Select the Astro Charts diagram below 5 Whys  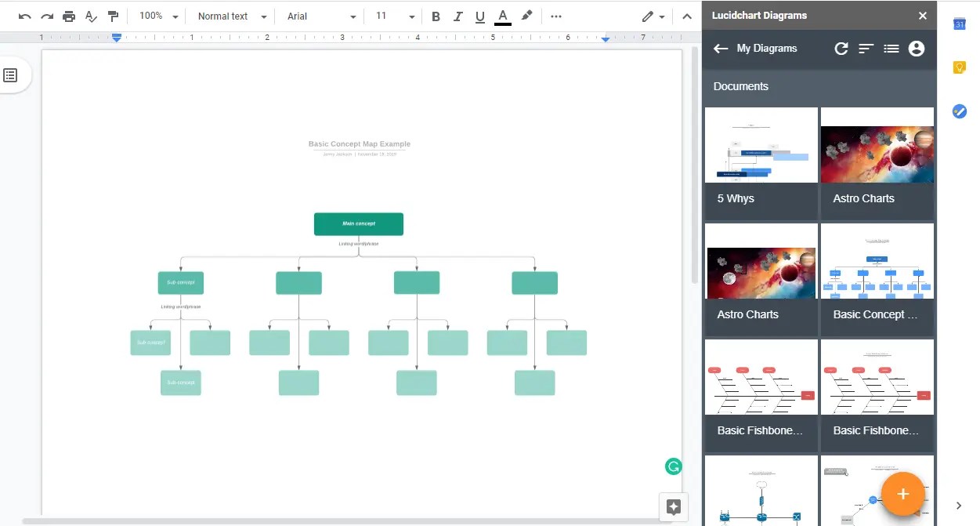click(761, 279)
